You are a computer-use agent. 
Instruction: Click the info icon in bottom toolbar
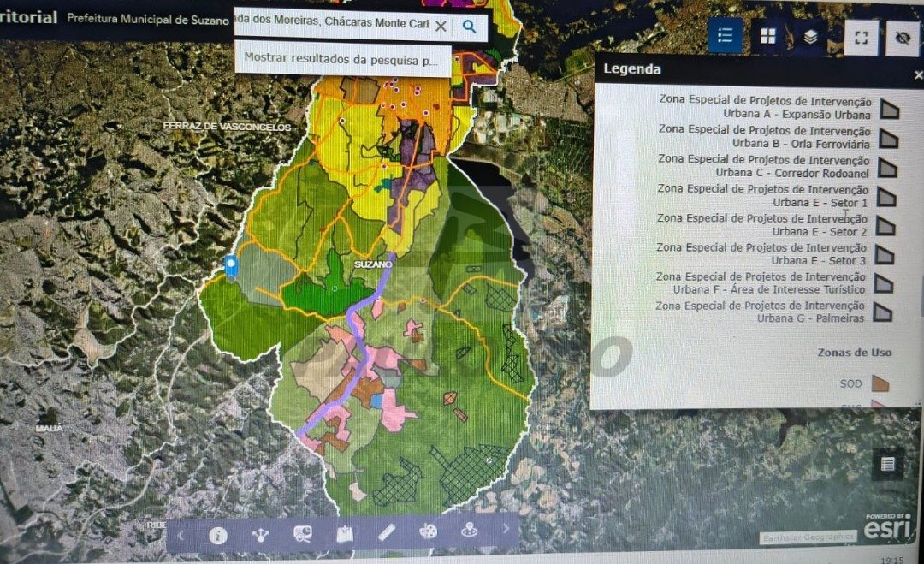click(218, 536)
